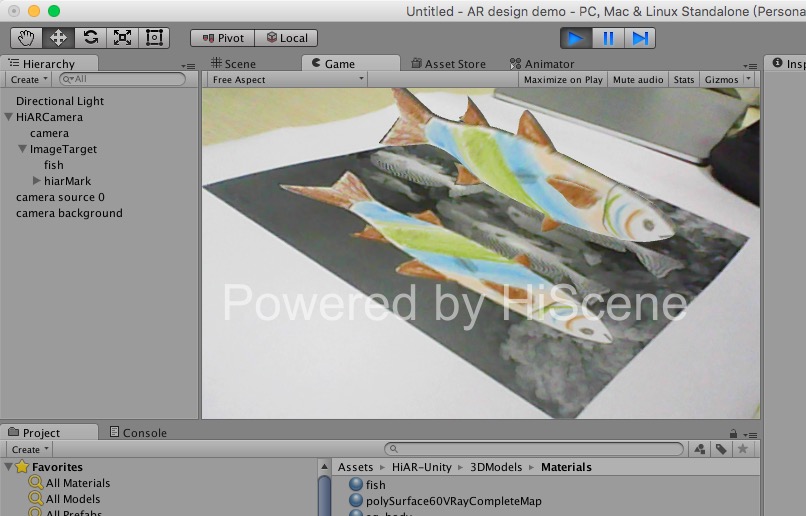Collapse the ImageTarget tree node

click(22, 149)
